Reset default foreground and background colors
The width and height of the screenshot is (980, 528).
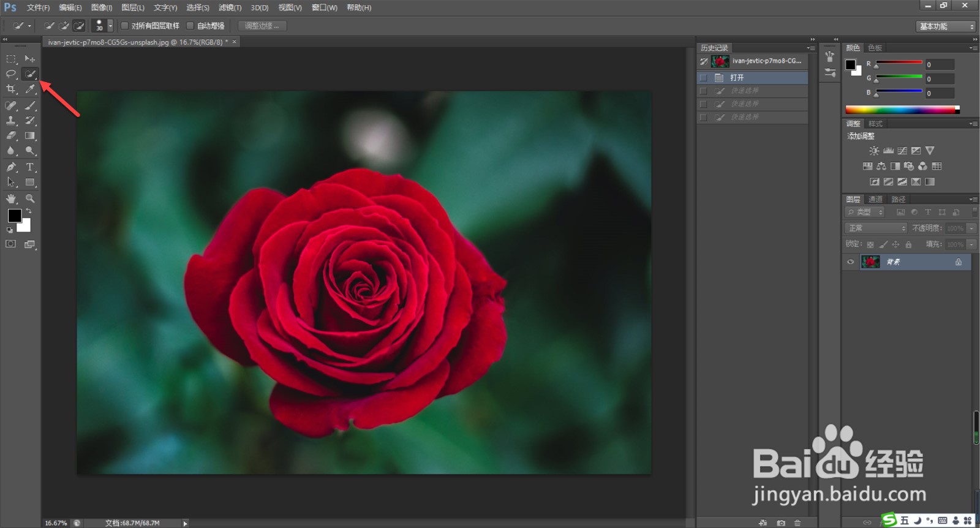(10, 230)
